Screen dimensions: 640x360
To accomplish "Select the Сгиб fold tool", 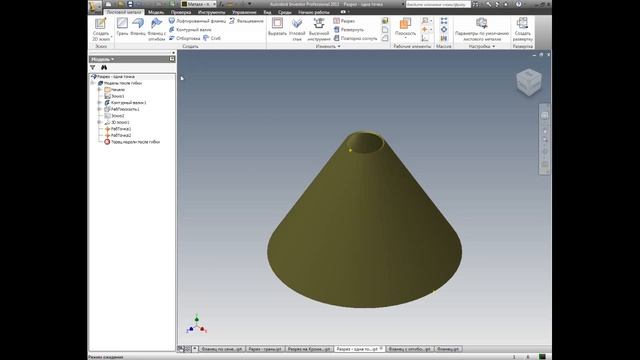I will coord(212,38).
